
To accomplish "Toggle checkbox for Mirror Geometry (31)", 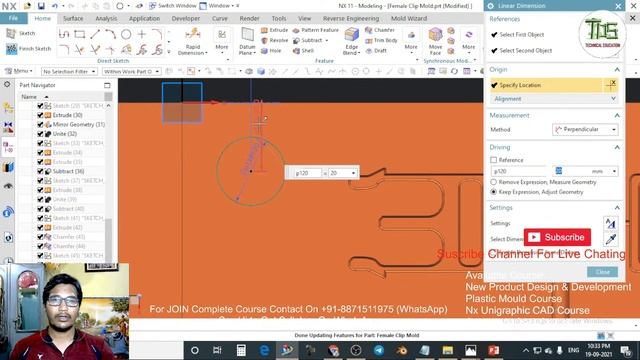I will [40, 124].
